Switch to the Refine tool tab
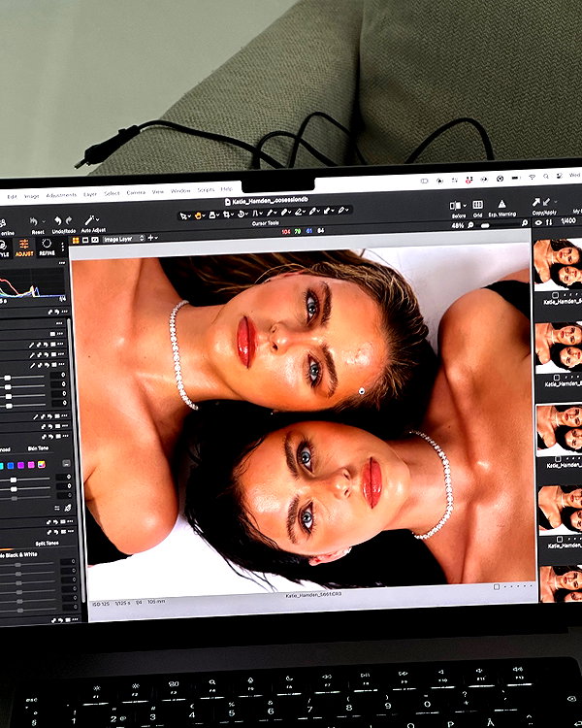 click(x=47, y=247)
